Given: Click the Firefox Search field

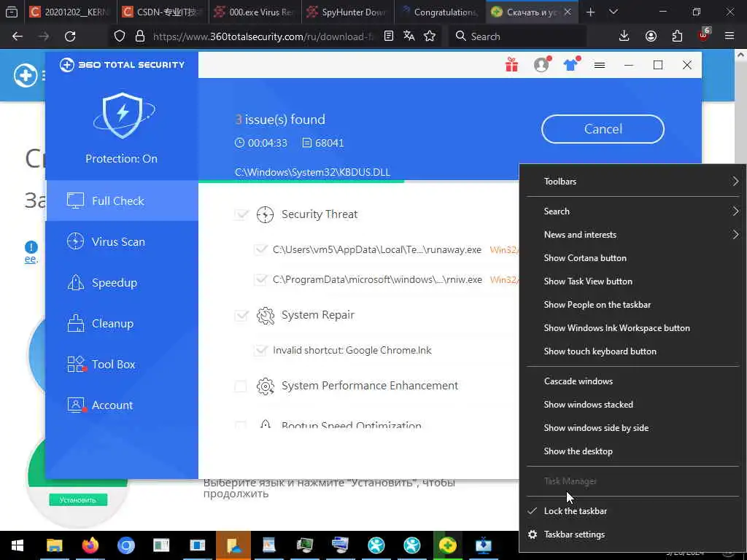Looking at the screenshot, I should (518, 36).
